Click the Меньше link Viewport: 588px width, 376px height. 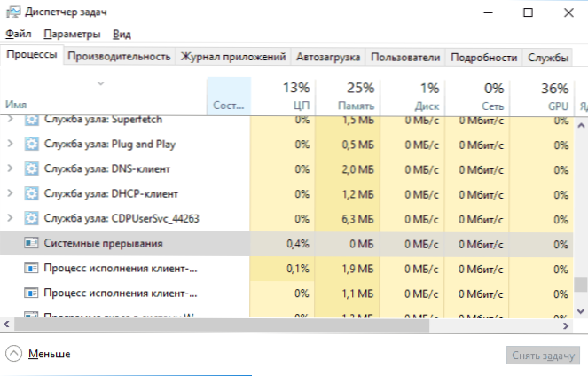point(49,354)
